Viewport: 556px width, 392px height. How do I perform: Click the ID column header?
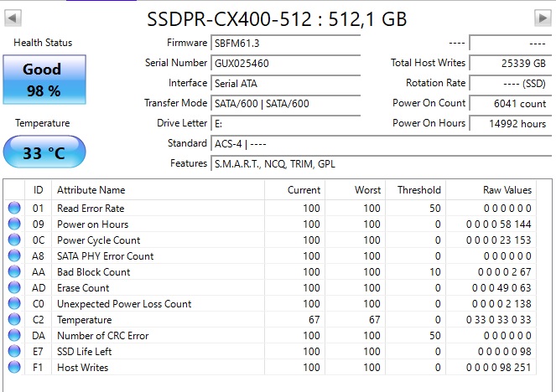point(39,190)
